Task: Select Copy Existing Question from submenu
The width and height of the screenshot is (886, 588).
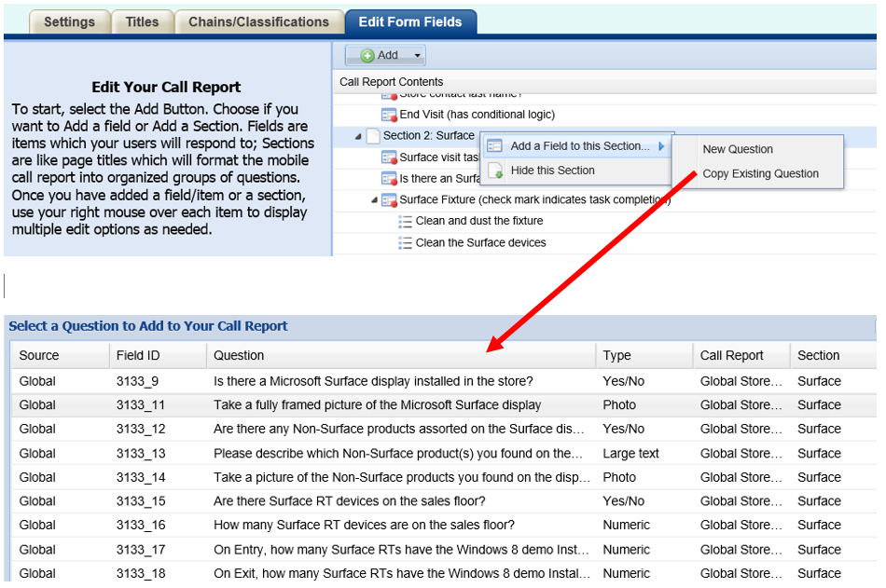Action: [x=760, y=174]
